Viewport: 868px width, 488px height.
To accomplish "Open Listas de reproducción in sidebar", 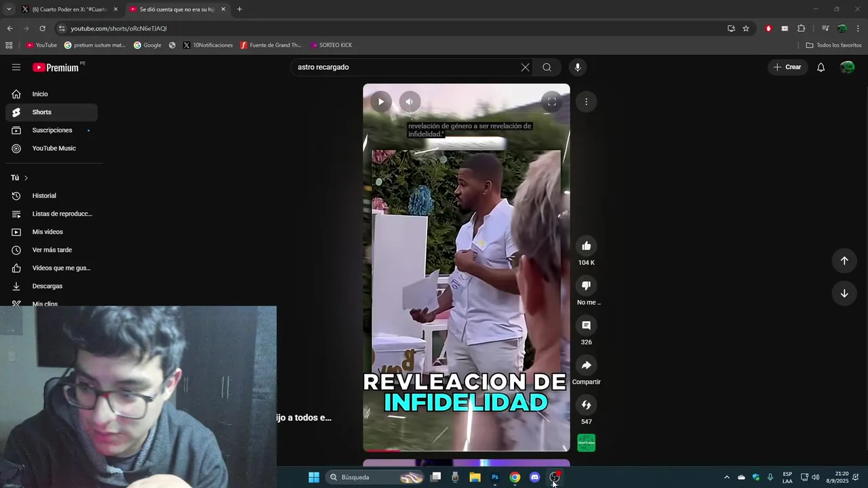I will coord(52,213).
